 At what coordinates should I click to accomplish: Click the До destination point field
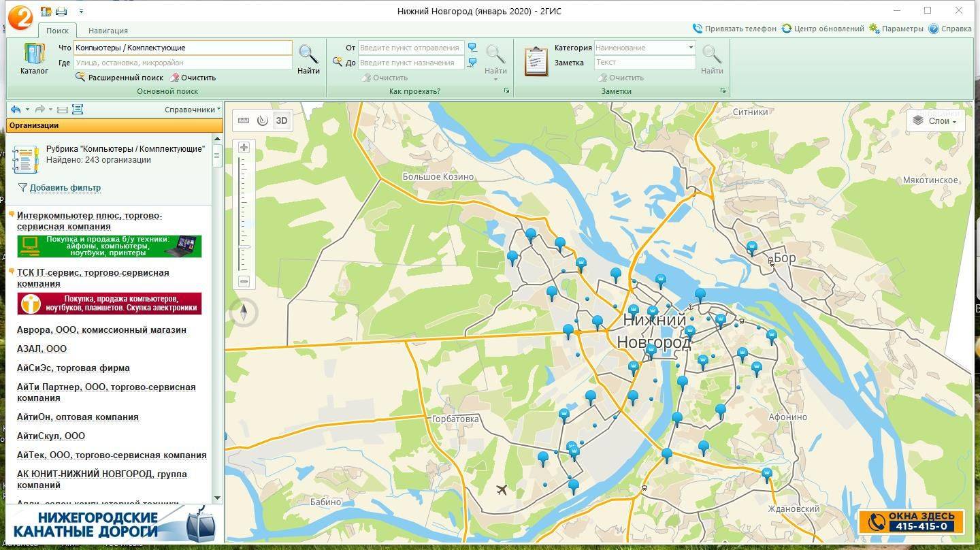click(x=411, y=63)
